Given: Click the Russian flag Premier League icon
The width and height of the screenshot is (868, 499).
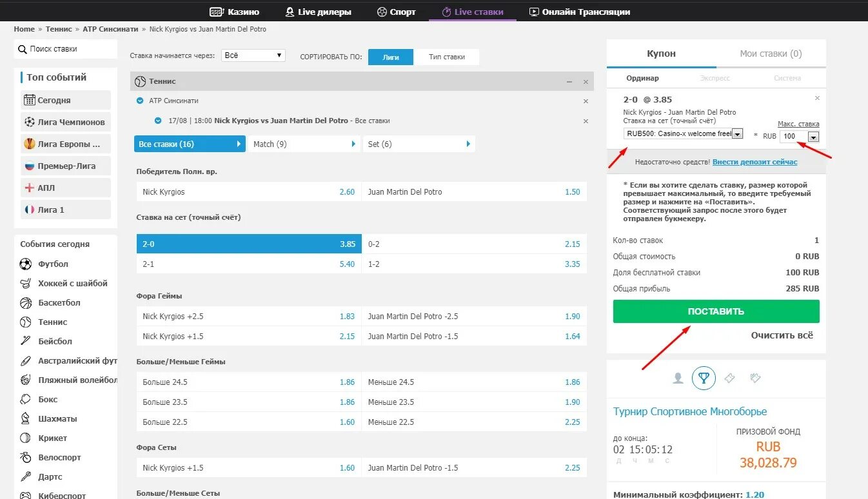Looking at the screenshot, I should 30,166.
